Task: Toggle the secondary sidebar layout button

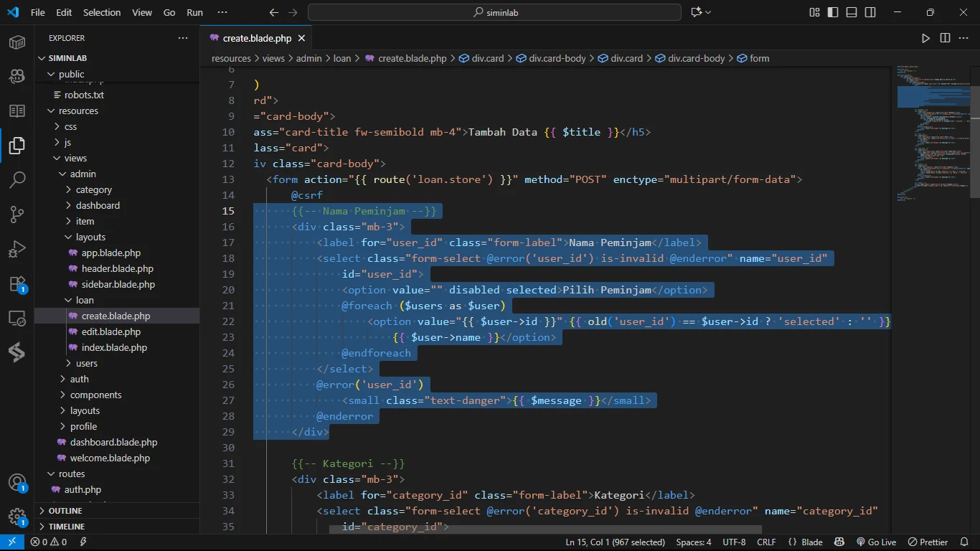Action: click(x=870, y=12)
